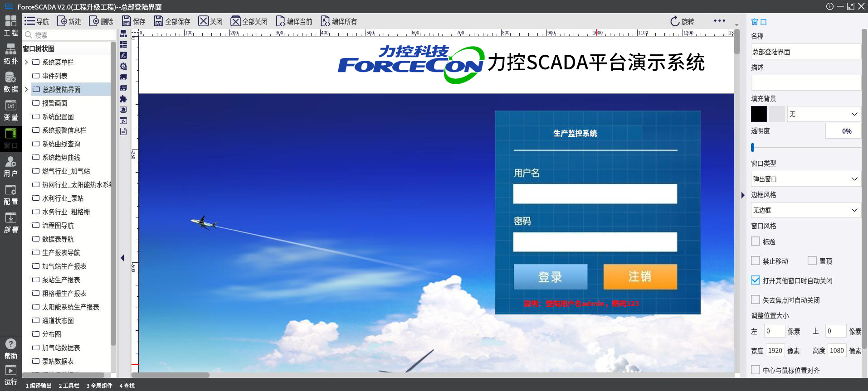
Task: Click the list layout icon in vertical toolbar
Action: pos(123,44)
